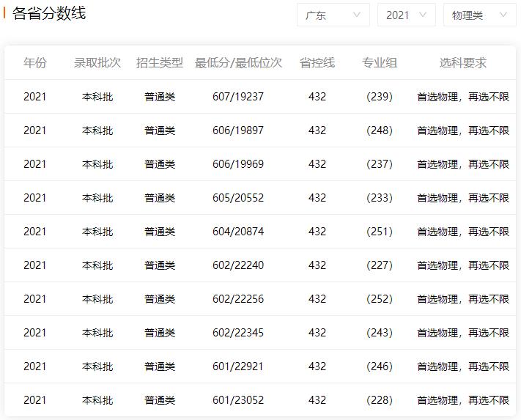
Task: Click the 专业组 column header
Action: (x=380, y=63)
